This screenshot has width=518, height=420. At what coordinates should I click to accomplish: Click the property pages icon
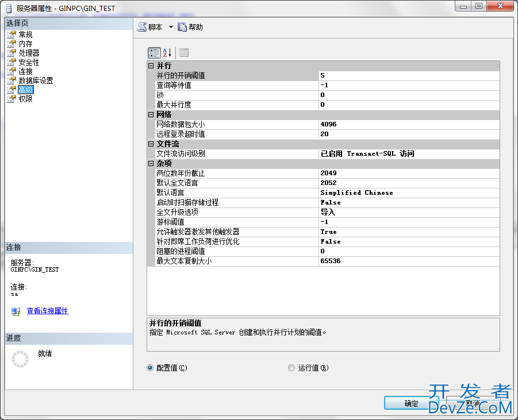184,52
